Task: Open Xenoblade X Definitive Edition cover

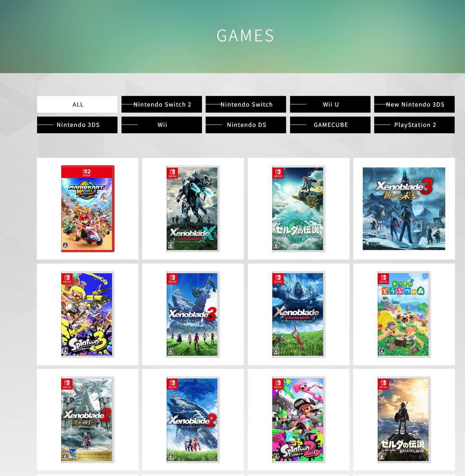Action: [193, 209]
